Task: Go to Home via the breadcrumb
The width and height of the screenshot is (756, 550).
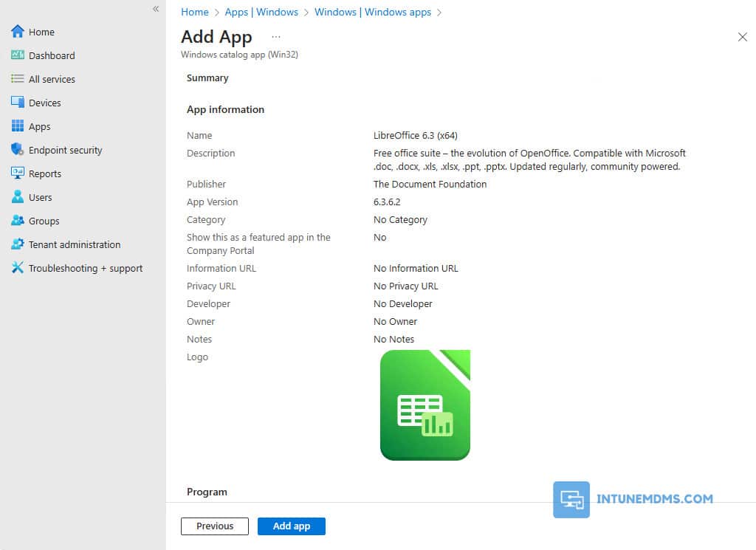Action: click(195, 12)
